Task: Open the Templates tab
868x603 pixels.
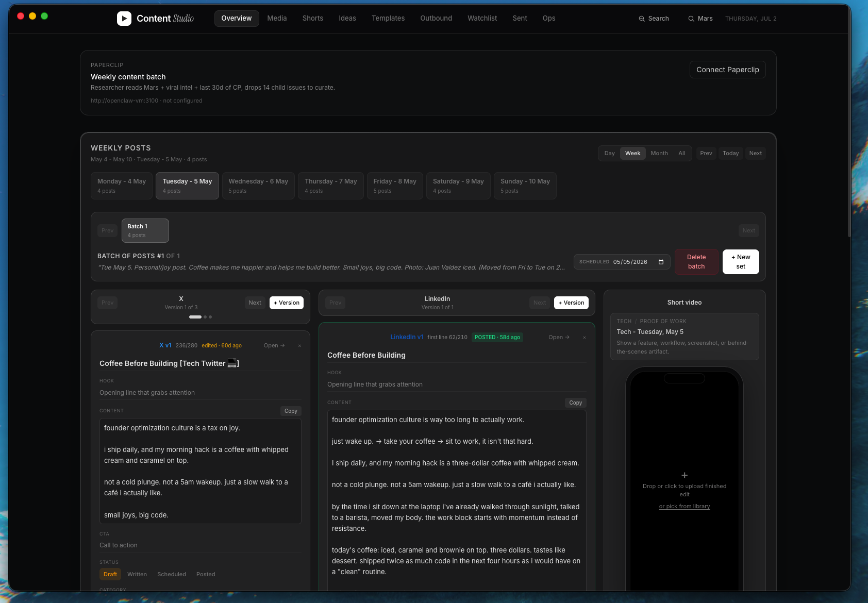Action: tap(388, 19)
